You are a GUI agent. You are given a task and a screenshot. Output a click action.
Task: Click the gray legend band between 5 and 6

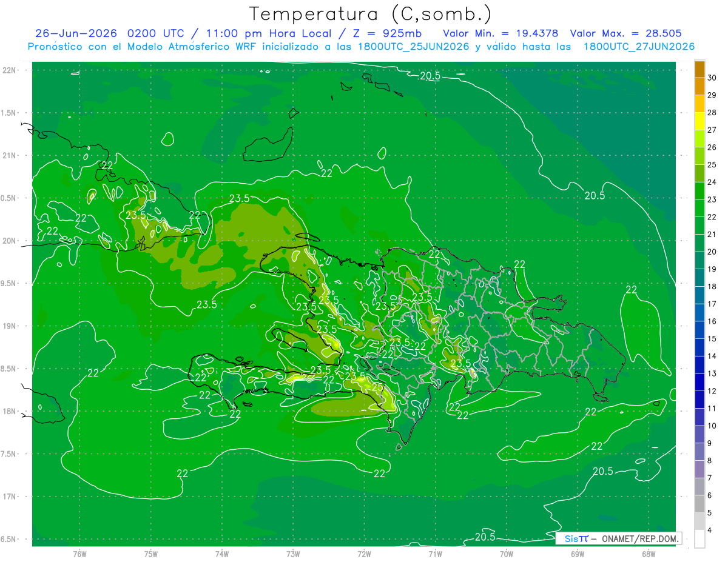(x=699, y=504)
